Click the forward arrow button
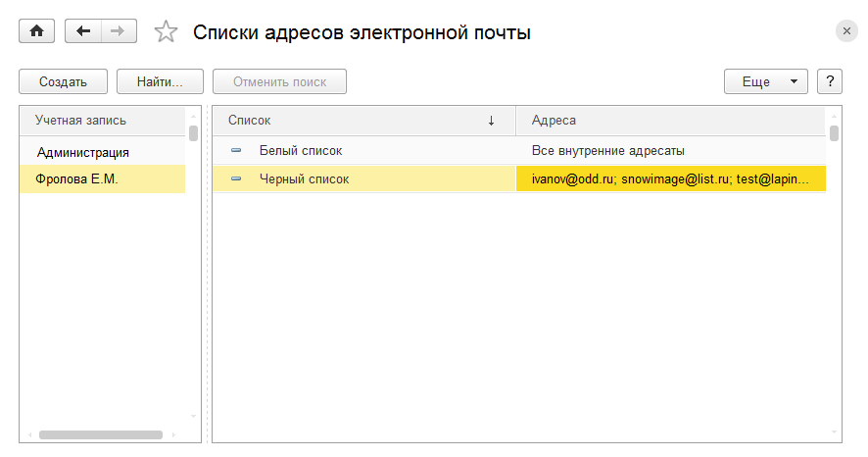 point(118,31)
